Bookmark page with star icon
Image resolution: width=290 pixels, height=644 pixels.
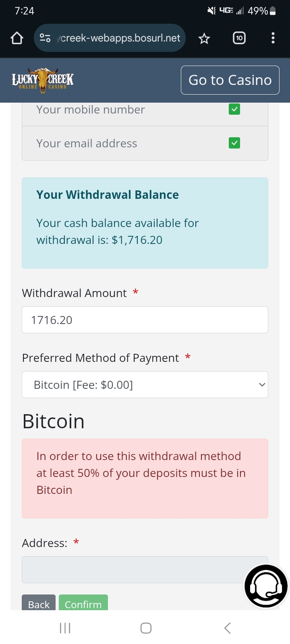point(204,38)
